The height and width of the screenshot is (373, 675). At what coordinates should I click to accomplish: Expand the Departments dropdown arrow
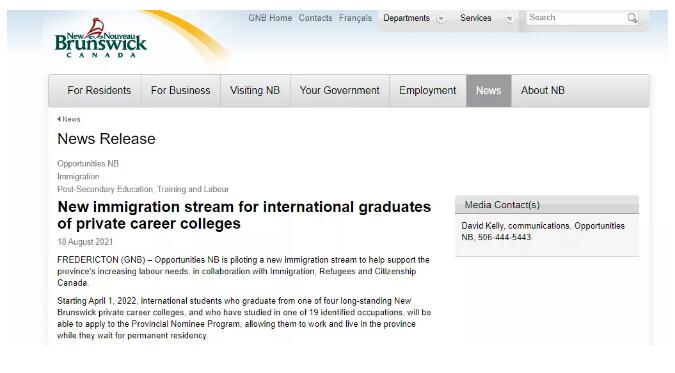[x=441, y=19]
